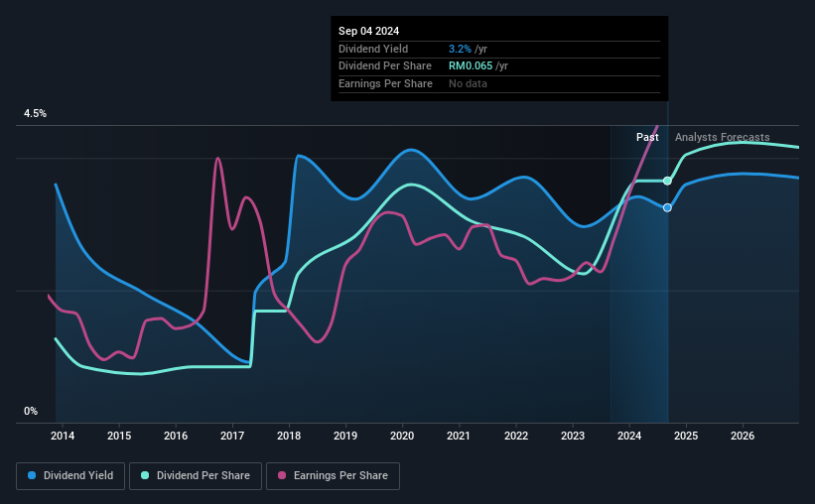Click the 2024 x-axis label
This screenshot has height=504, width=815.
click(629, 436)
